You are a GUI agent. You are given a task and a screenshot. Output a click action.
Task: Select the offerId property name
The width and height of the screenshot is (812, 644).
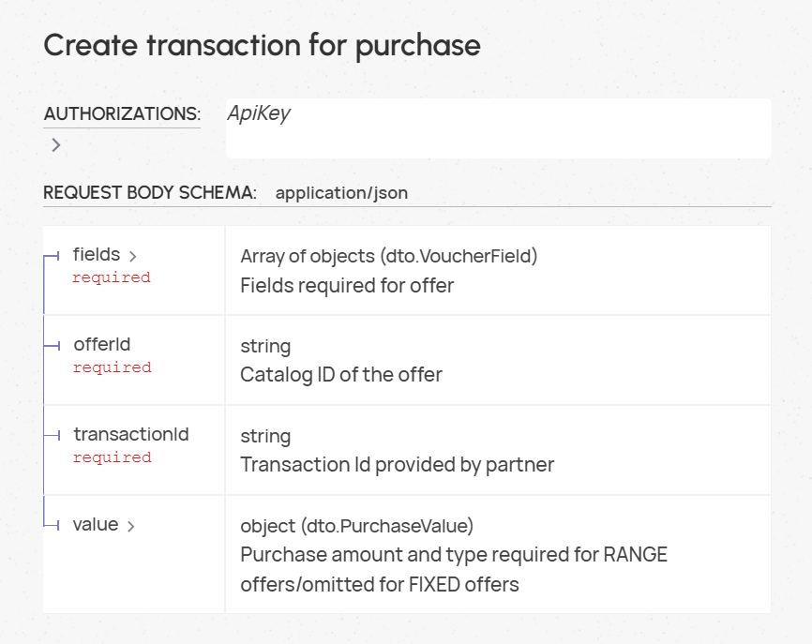coord(102,344)
